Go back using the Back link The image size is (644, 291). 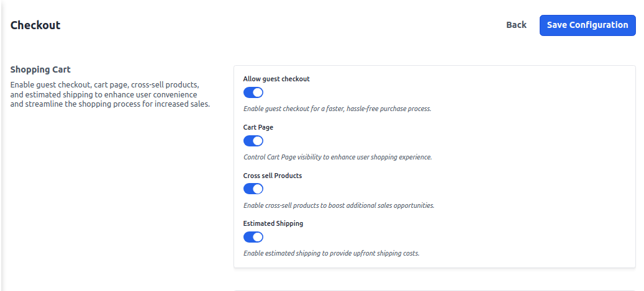(516, 25)
